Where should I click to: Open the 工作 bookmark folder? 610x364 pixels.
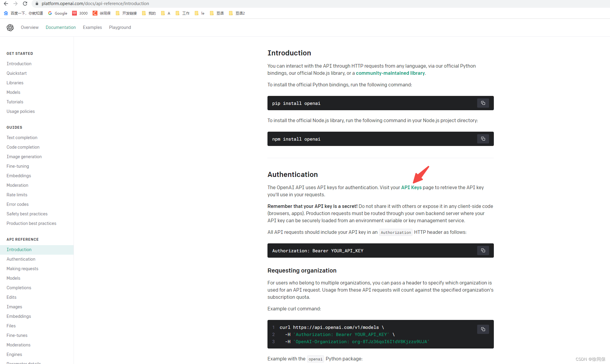pos(183,13)
